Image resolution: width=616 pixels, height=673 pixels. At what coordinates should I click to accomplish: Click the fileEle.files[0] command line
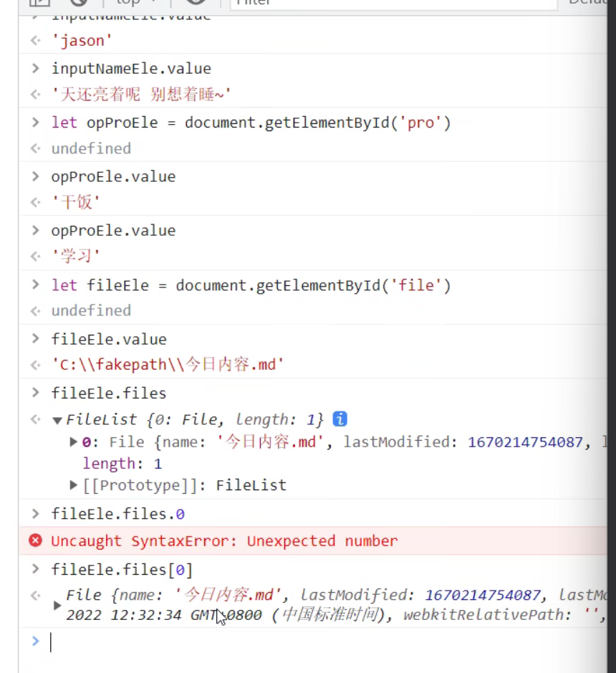click(122, 570)
